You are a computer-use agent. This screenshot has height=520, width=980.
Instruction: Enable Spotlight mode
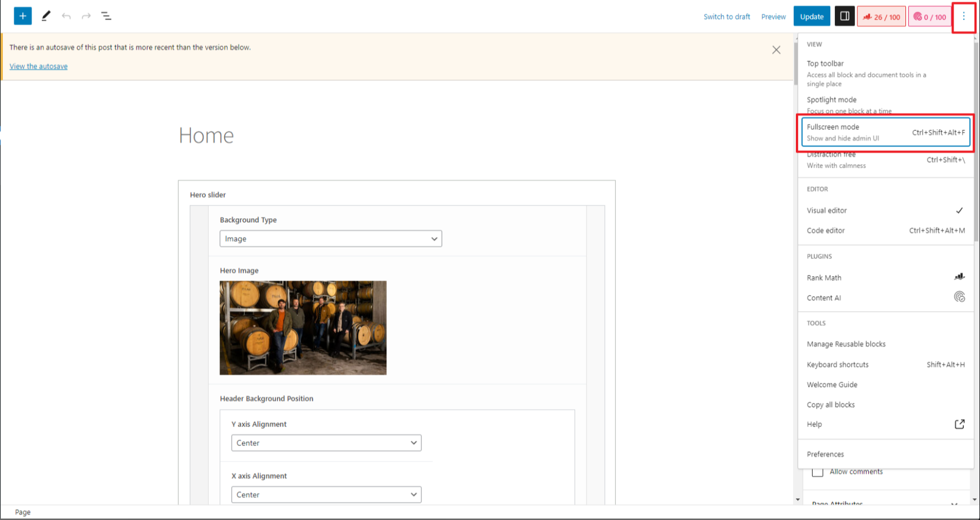click(885, 104)
